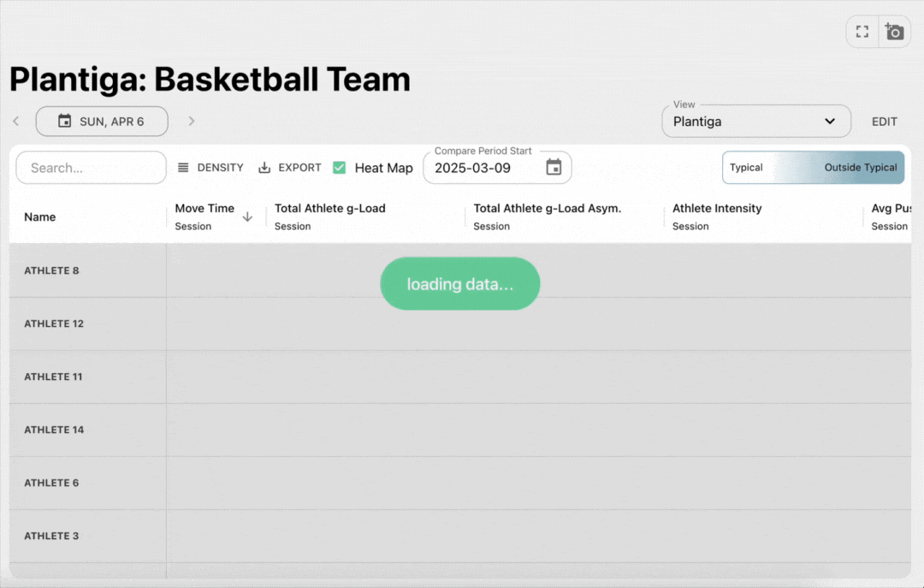Click the Typical to Outside Typical legend

pyautogui.click(x=814, y=168)
